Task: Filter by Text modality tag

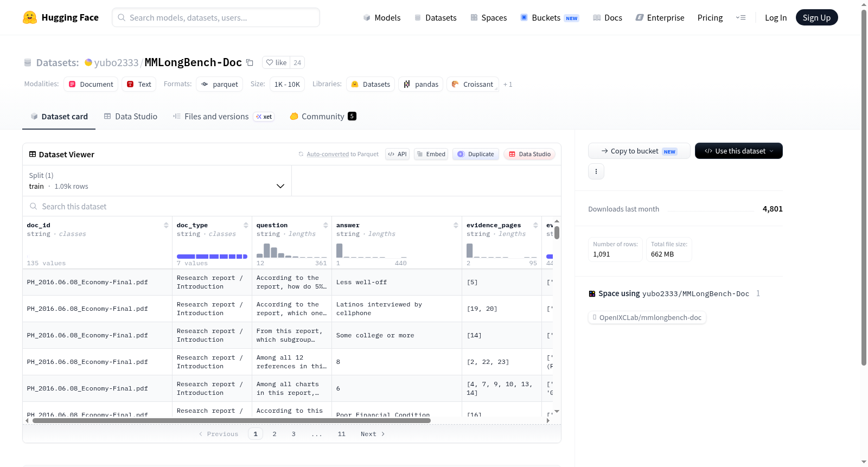Action: click(x=139, y=84)
